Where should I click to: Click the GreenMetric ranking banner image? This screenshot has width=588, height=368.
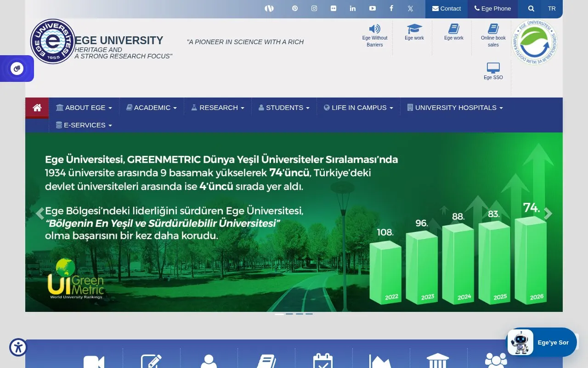point(294,222)
